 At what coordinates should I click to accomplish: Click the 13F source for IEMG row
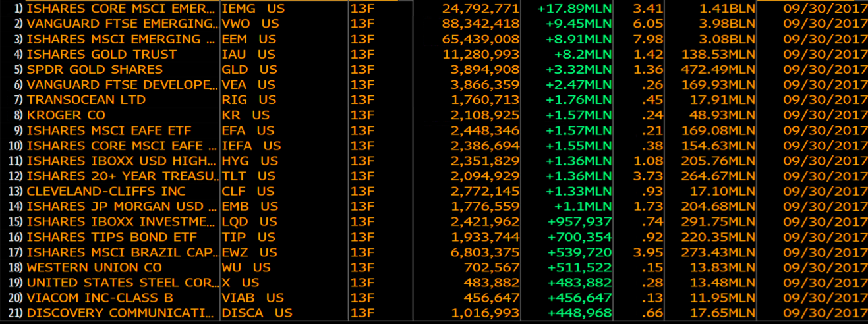pyautogui.click(x=362, y=9)
